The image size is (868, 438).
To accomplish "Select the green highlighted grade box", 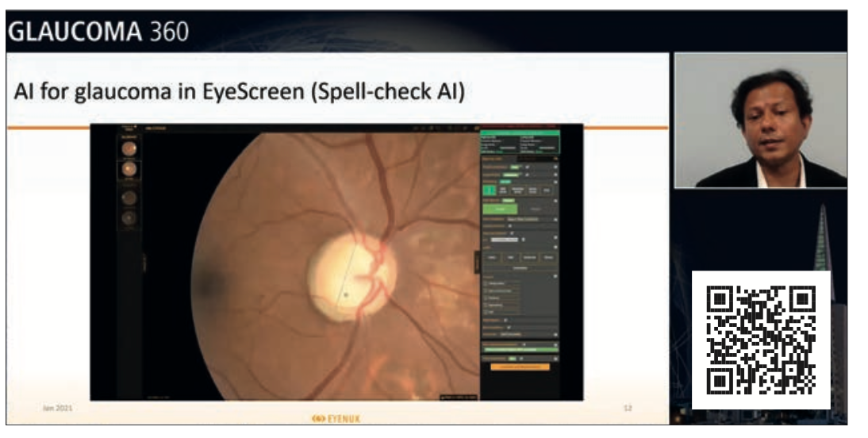I will pos(489,190).
